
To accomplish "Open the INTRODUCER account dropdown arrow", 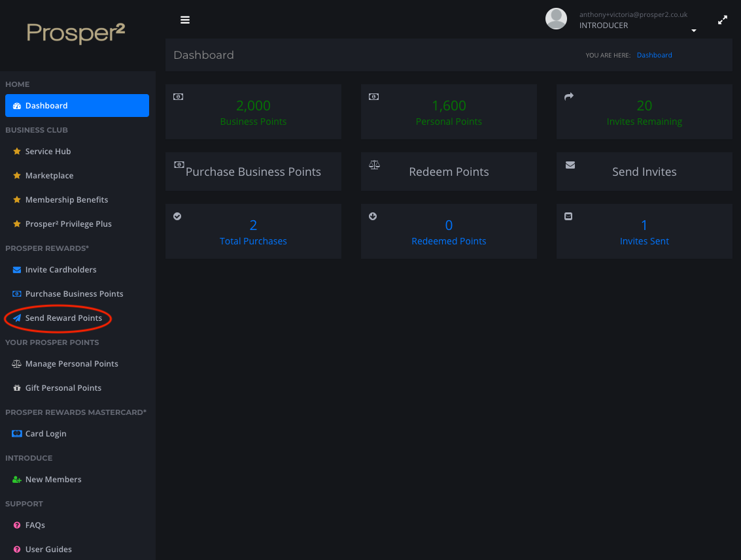I will coord(694,31).
